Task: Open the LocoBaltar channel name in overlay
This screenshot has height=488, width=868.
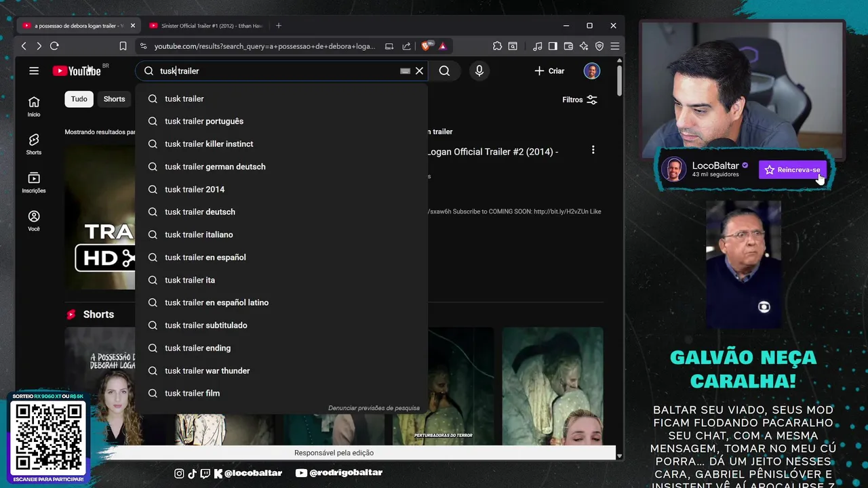Action: [x=715, y=165]
